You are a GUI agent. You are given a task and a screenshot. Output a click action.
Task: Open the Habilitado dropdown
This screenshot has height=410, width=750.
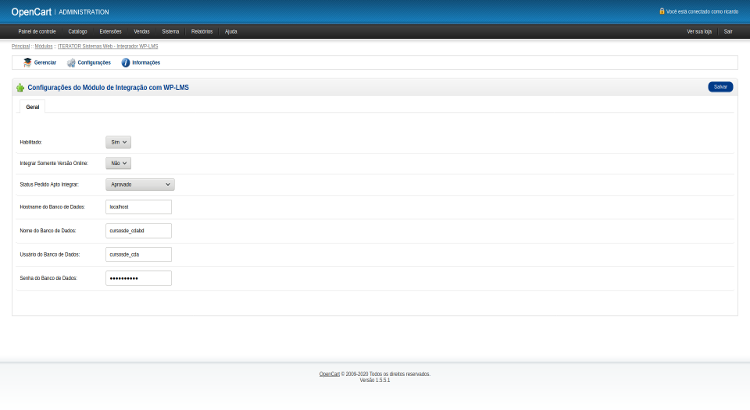[118, 142]
